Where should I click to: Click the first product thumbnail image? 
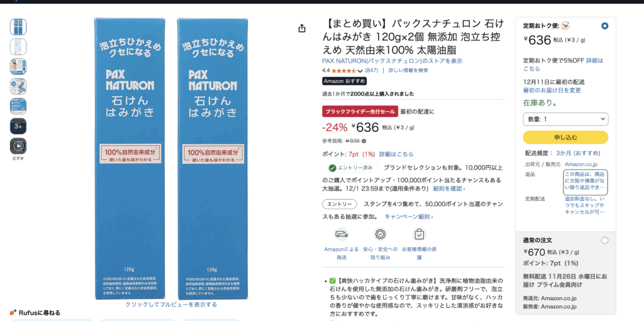pyautogui.click(x=18, y=26)
